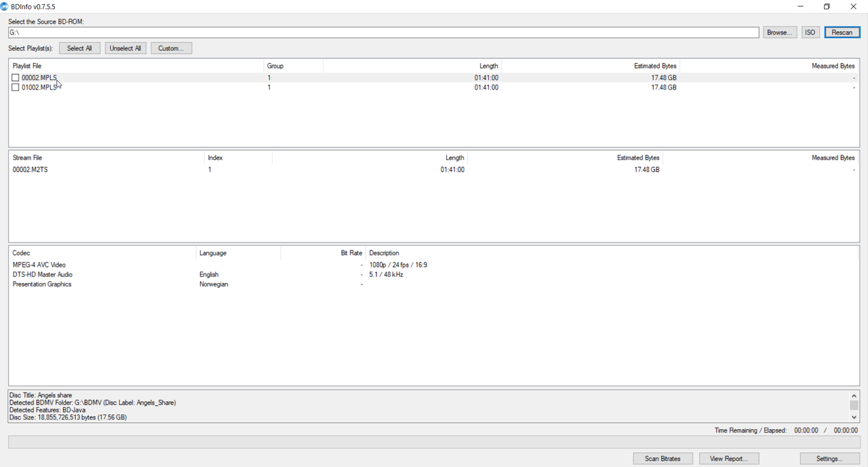This screenshot has width=868, height=467.
Task: Click the Disc Size line in info box
Action: (68, 417)
